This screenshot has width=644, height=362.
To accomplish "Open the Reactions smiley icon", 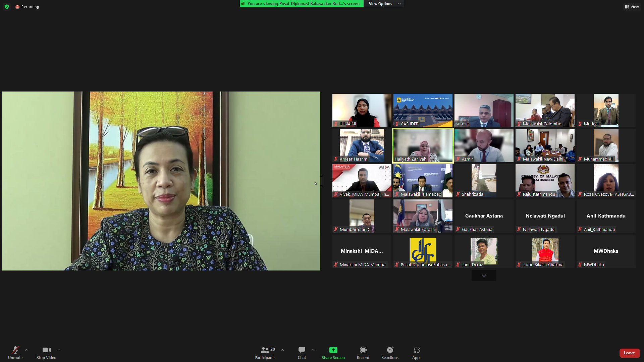I will [390, 350].
